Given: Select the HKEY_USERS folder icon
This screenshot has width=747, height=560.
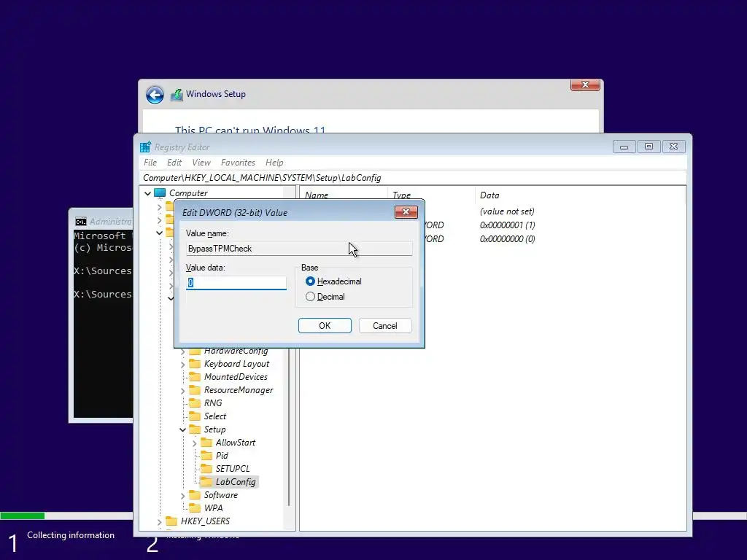Looking at the screenshot, I should [171, 521].
